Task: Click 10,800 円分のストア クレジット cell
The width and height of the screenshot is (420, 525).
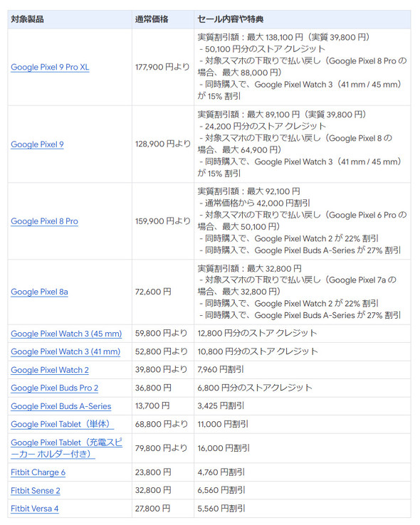Action: click(x=302, y=351)
